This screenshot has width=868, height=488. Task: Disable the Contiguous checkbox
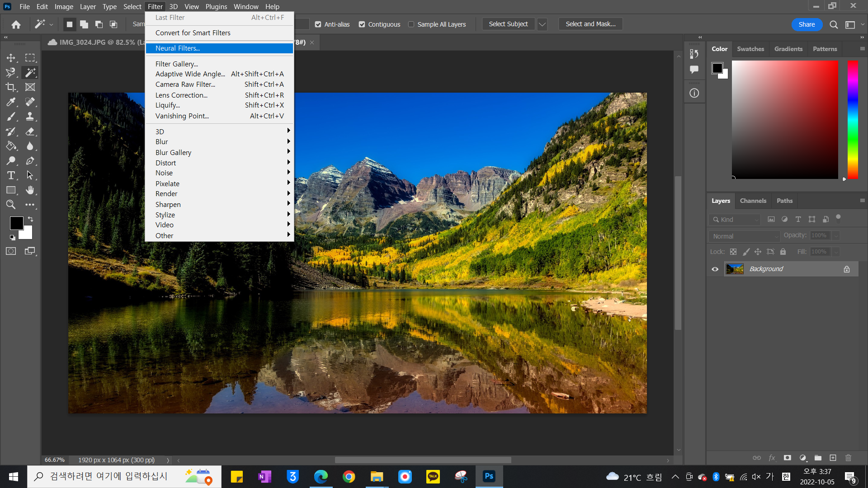[362, 24]
